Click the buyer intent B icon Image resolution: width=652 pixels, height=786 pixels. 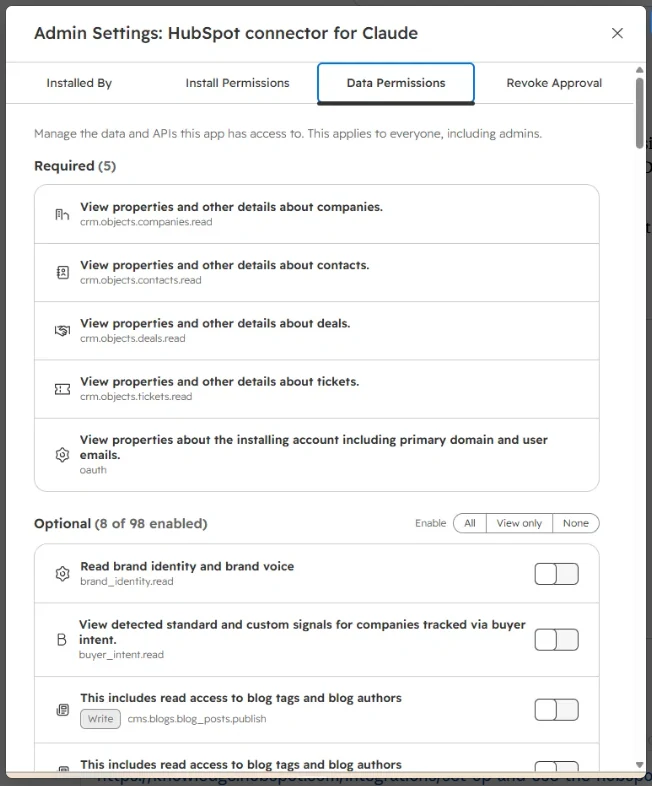(x=62, y=640)
